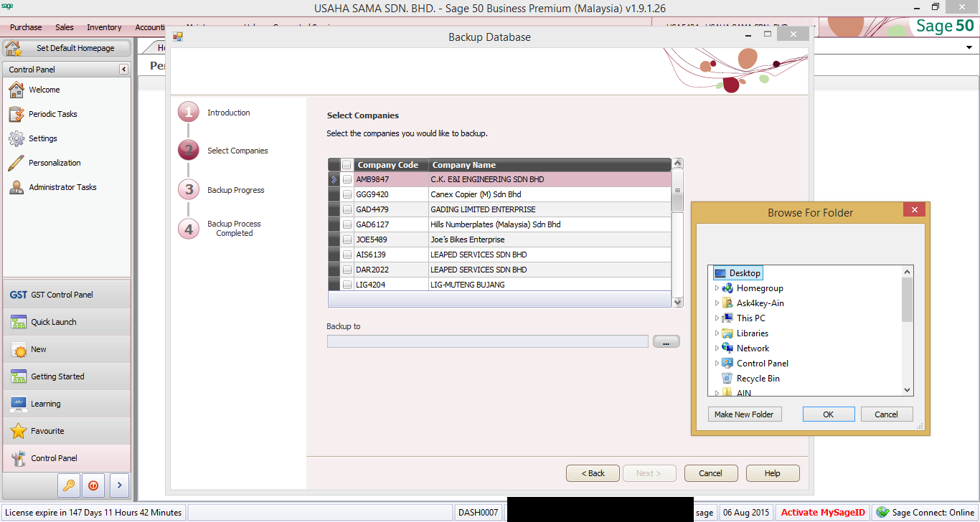Collapse the Control Panel sidebar pane arrow
Screen dimensions: 980x522
123,70
